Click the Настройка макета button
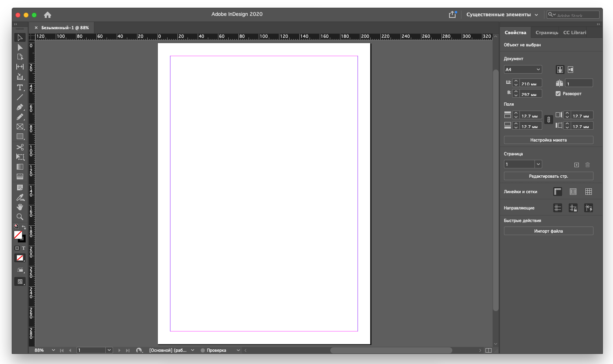This screenshot has height=364, width=613. pos(548,140)
